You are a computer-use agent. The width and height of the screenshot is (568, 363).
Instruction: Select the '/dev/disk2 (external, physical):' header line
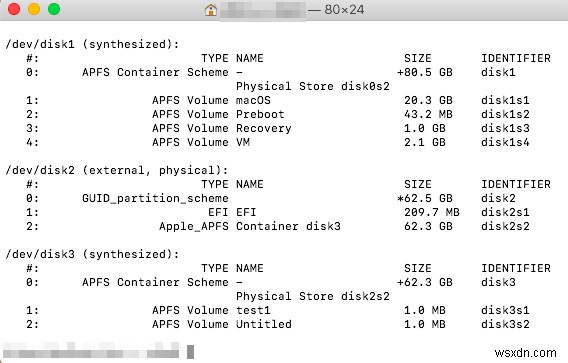pyautogui.click(x=117, y=170)
